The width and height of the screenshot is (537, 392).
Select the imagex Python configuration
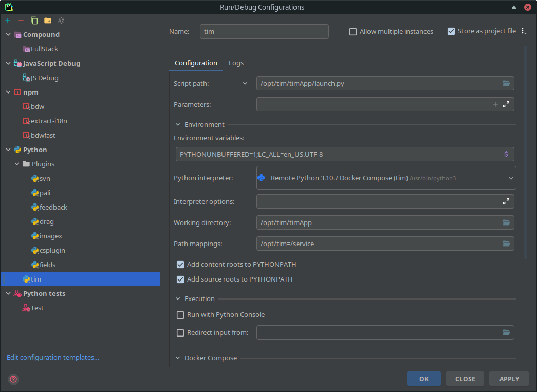pos(81,236)
